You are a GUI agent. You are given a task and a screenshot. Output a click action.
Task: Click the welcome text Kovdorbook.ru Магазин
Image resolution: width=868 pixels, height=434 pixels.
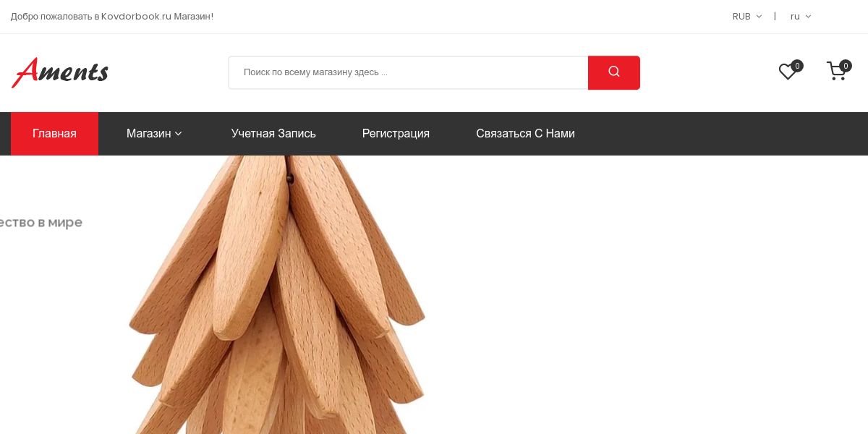[157, 17]
